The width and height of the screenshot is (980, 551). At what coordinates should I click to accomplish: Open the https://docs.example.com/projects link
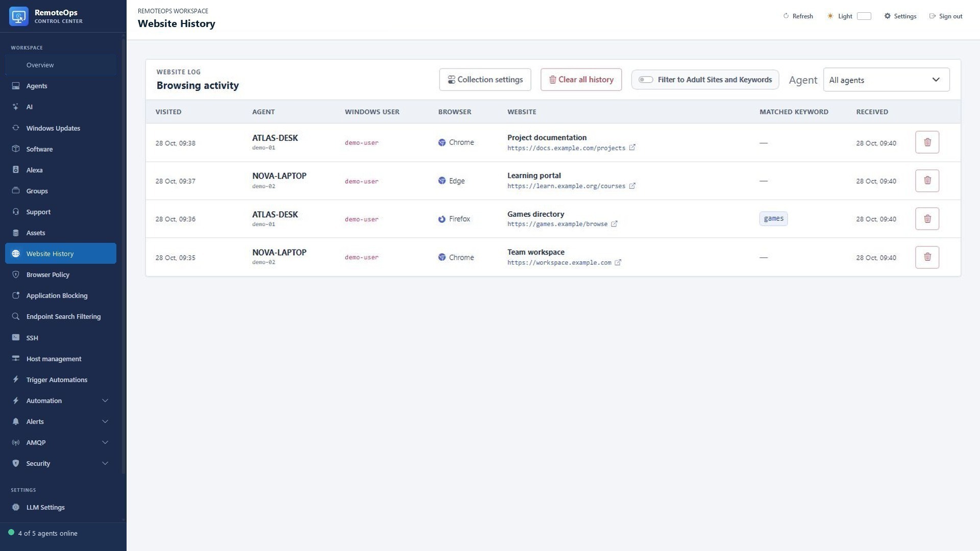(x=566, y=148)
